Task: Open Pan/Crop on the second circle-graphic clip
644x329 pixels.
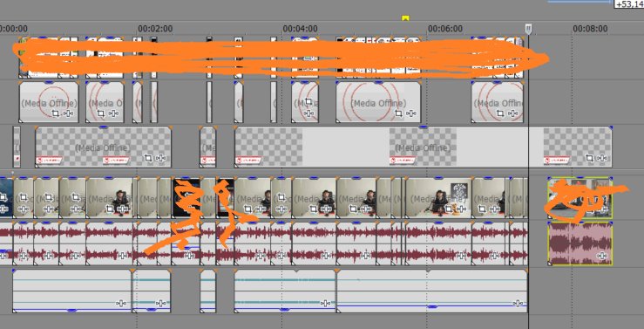Action: (x=100, y=113)
